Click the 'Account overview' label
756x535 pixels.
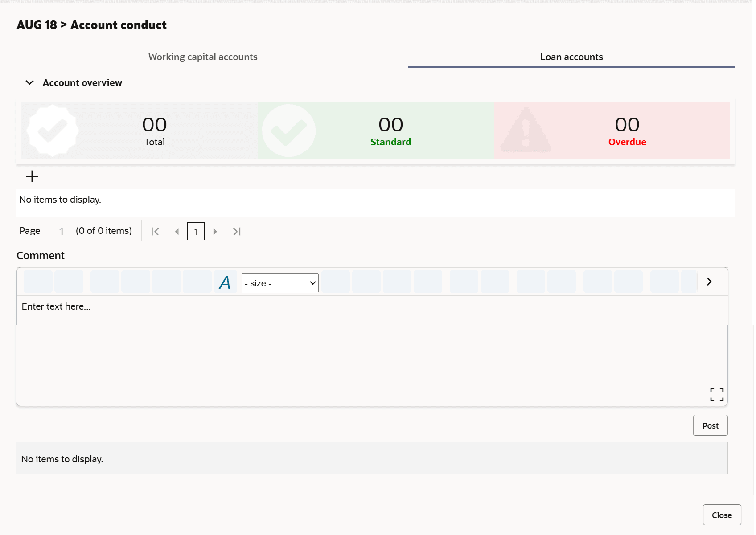82,83
